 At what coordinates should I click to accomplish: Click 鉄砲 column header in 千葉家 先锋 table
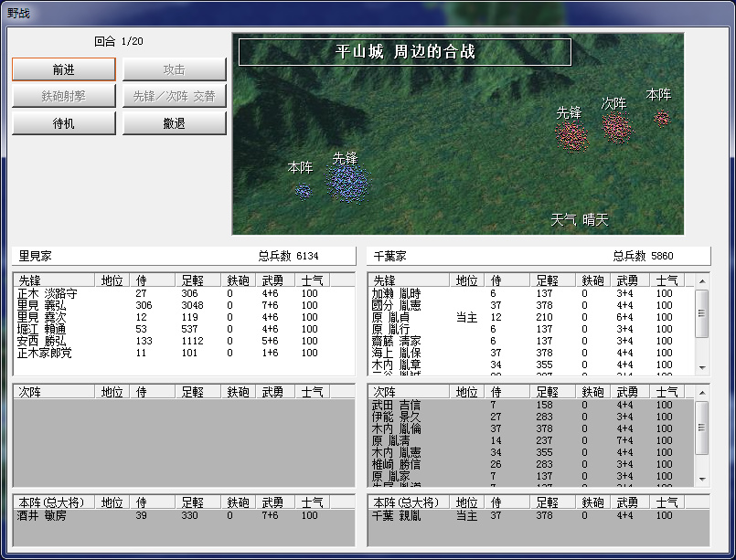592,280
